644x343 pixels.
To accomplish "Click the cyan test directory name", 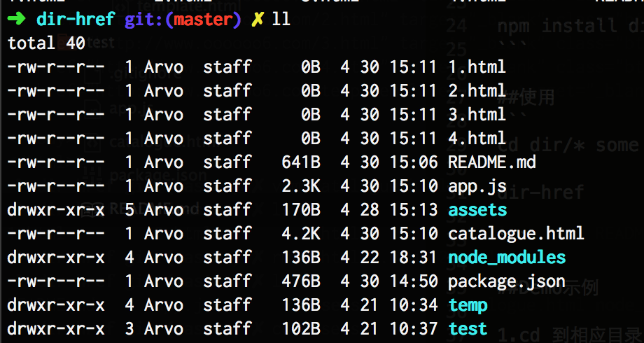I will [x=468, y=328].
